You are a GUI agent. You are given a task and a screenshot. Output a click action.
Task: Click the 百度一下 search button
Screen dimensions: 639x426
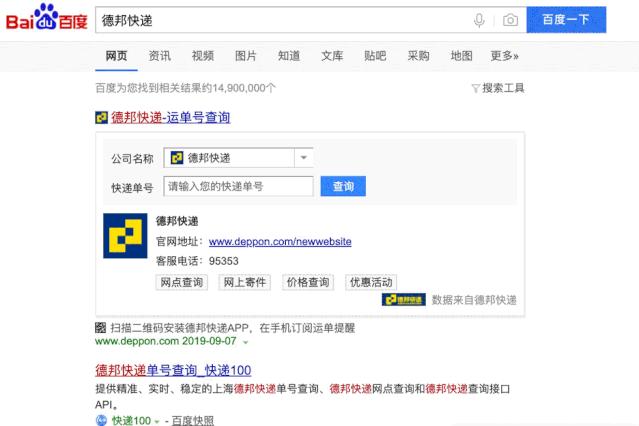click(566, 20)
